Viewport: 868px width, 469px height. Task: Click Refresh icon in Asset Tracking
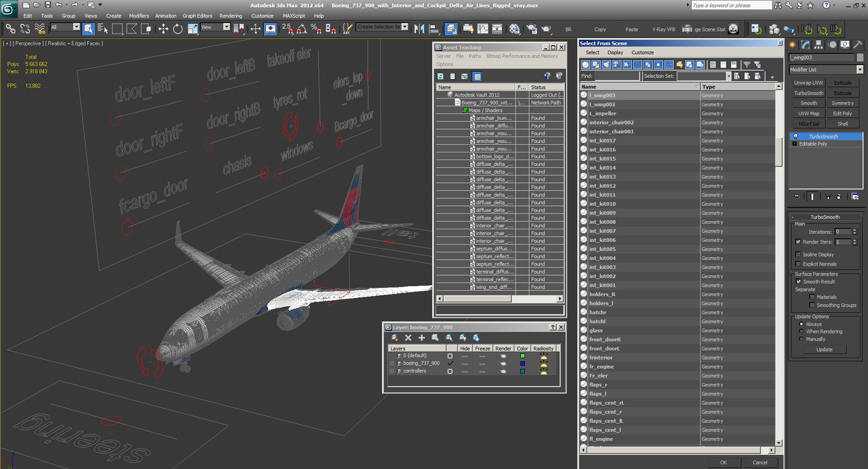tap(440, 76)
